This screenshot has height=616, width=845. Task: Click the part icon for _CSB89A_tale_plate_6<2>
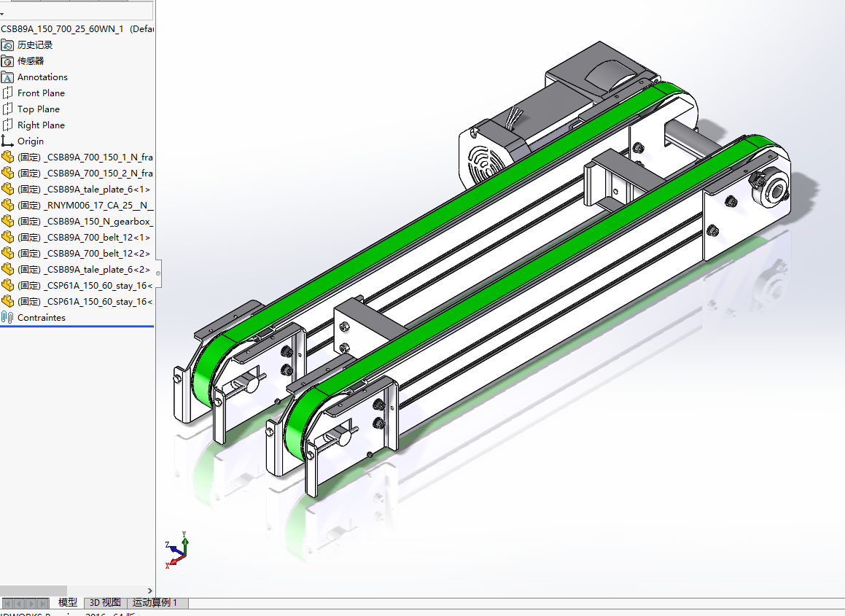tap(7, 270)
